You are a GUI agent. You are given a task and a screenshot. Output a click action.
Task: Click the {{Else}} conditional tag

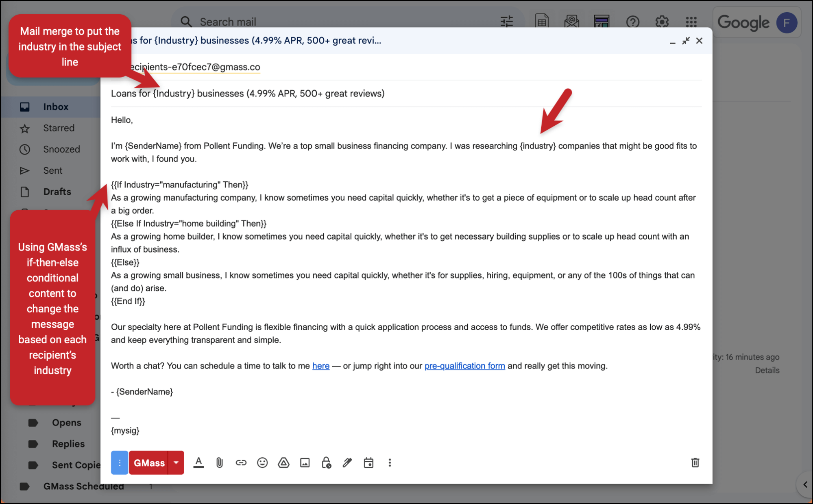tap(125, 262)
